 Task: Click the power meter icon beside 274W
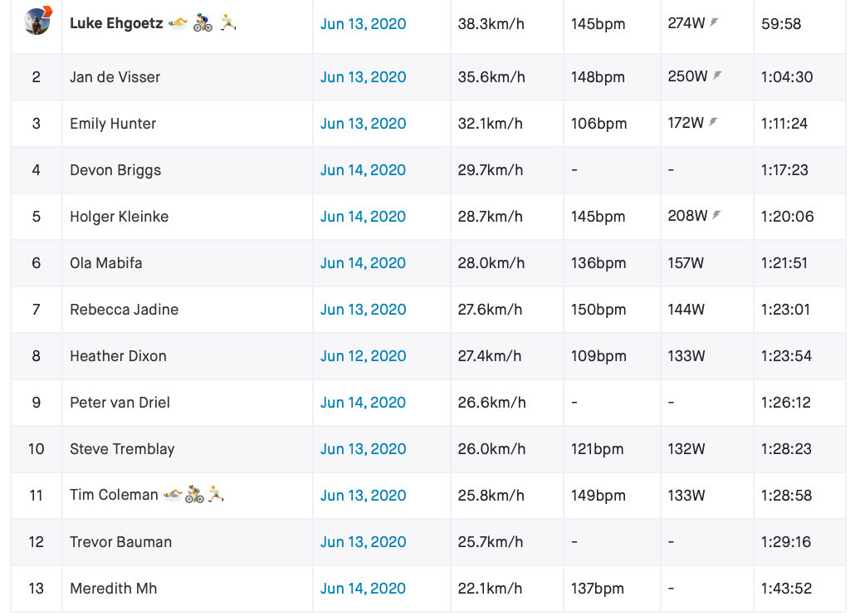714,22
